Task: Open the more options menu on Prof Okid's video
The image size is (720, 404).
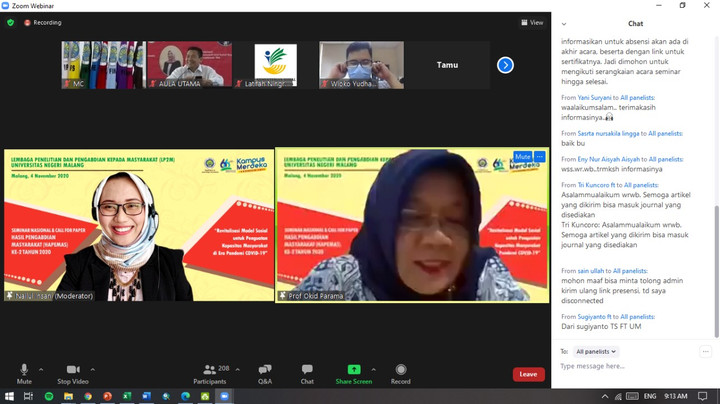Action: [x=540, y=157]
